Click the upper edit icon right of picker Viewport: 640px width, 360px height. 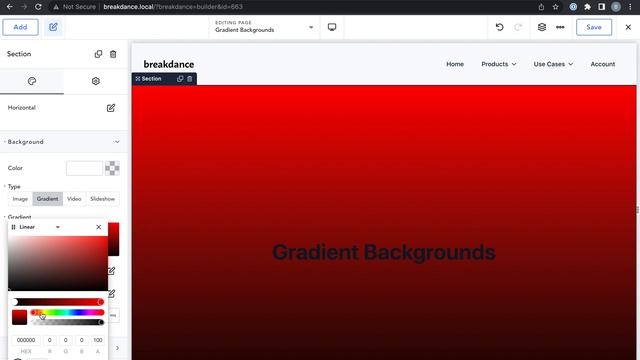[x=111, y=271]
